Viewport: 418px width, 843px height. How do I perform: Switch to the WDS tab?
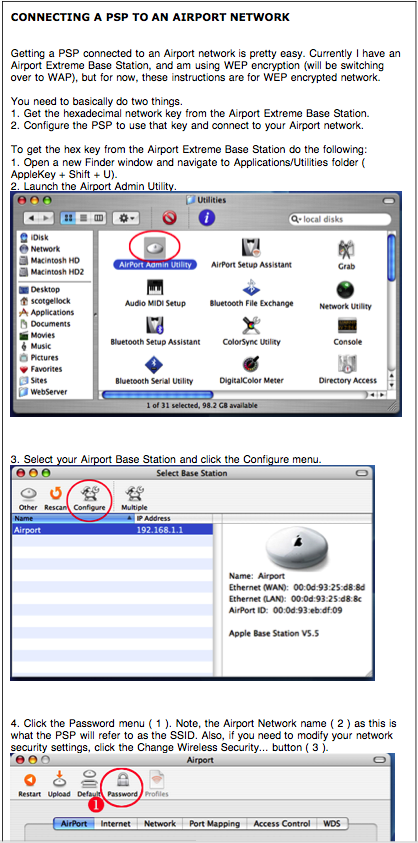point(332,824)
